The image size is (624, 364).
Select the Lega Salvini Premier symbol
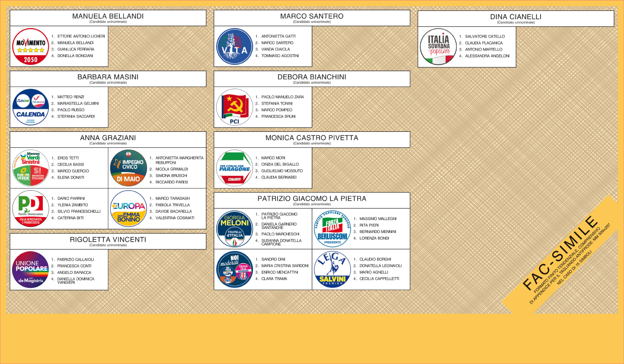tap(332, 269)
